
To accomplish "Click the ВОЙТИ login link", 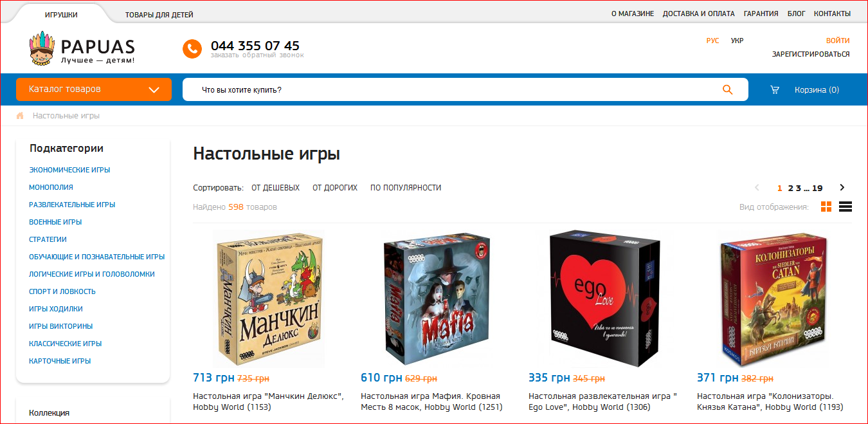I will (838, 41).
